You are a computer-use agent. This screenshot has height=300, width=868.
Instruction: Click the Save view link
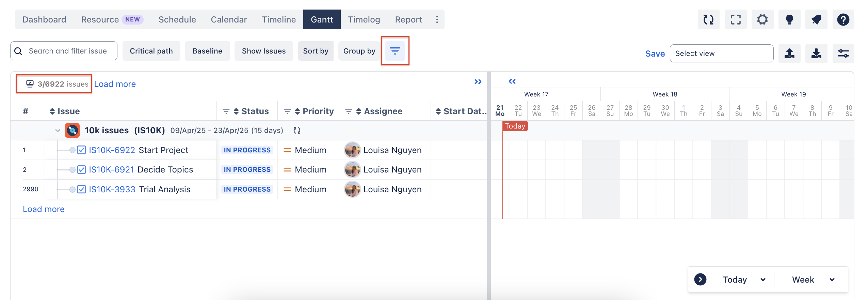click(655, 54)
